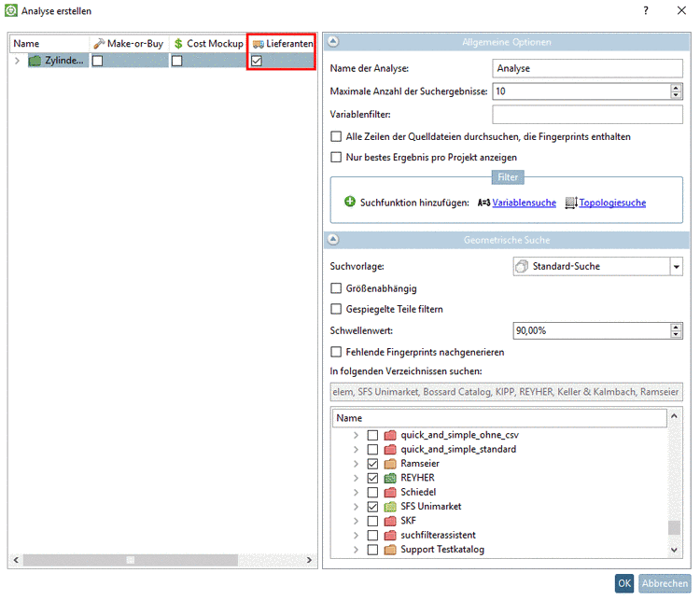Enable the Größenabhängig option
Screen dimensions: 700x601
(336, 288)
